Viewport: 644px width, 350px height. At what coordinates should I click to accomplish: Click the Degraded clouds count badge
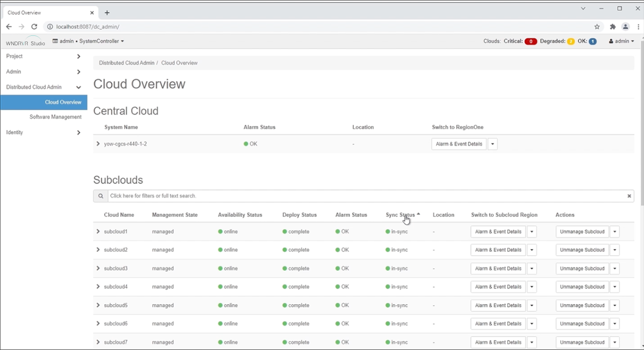click(x=570, y=42)
